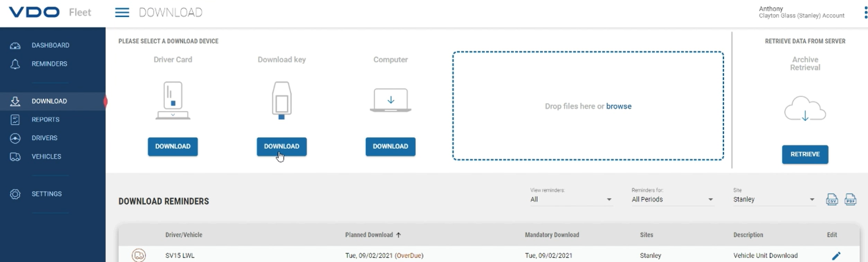Image resolution: width=868 pixels, height=262 pixels.
Task: Toggle the hamburger navigation menu
Action: (x=122, y=12)
